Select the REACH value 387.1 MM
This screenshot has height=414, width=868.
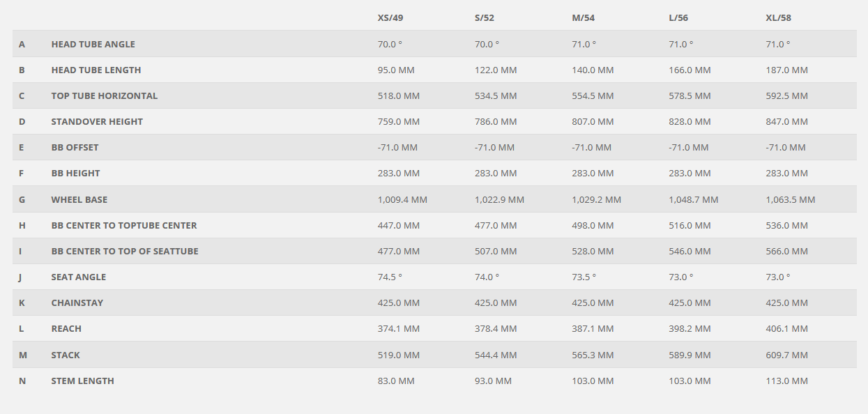(x=593, y=328)
